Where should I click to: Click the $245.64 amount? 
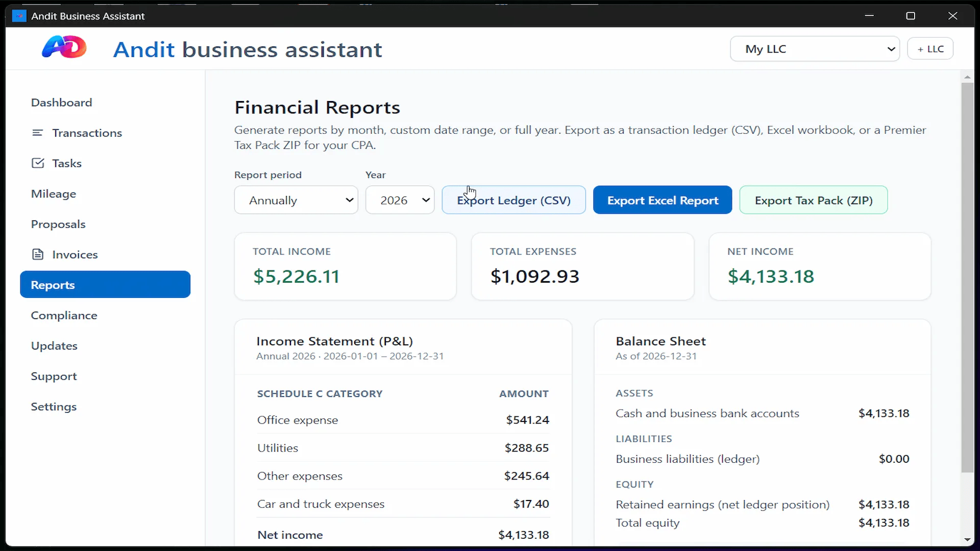click(x=527, y=476)
